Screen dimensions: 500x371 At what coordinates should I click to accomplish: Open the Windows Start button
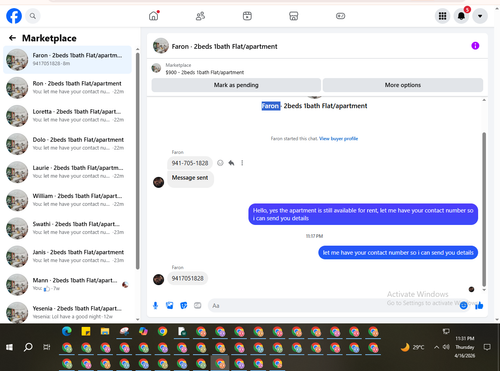click(x=9, y=347)
